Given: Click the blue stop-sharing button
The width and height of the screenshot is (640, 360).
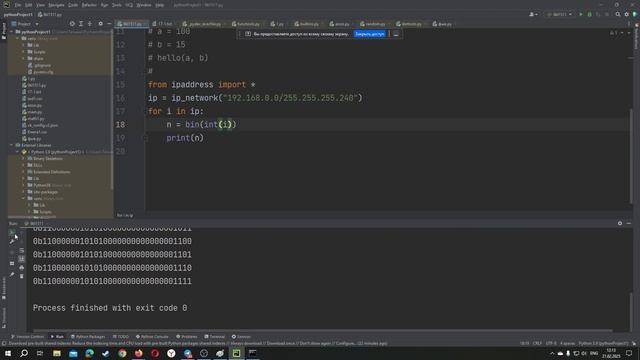Looking at the screenshot, I should [x=369, y=34].
